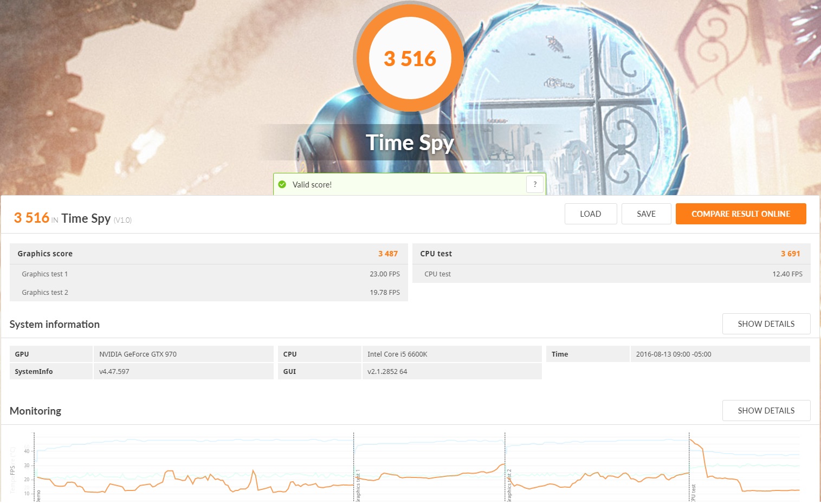Click the Demo marker in monitoring chart

38,495
